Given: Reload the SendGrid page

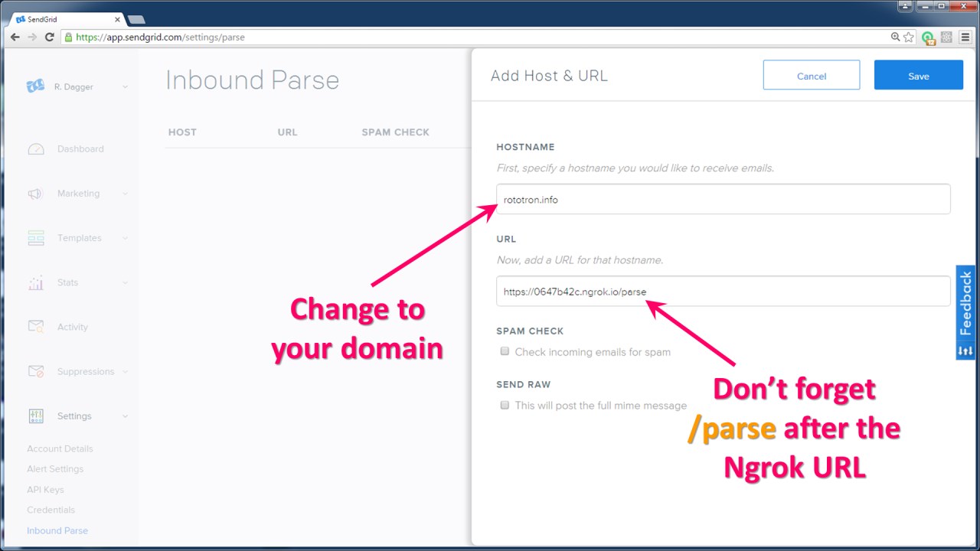Looking at the screenshot, I should pyautogui.click(x=50, y=37).
